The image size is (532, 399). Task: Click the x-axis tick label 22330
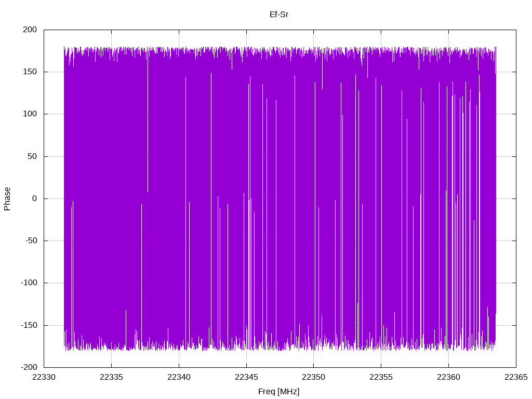[44, 377]
